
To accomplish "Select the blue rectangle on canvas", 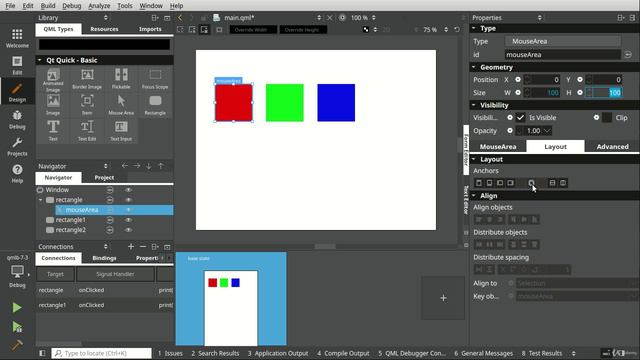I will click(336, 102).
